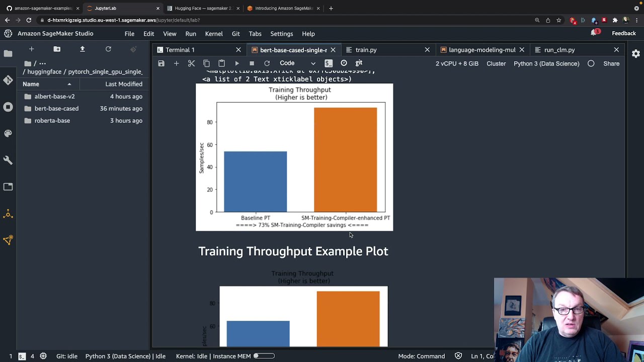Open the Running Terminals and Kernels panel
Viewport: 644px width, 362px height.
(8, 107)
